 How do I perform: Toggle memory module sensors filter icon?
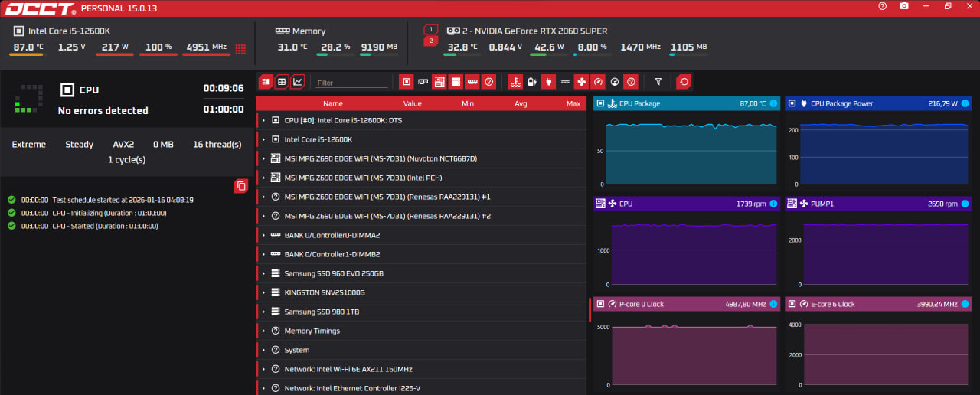pos(472,81)
